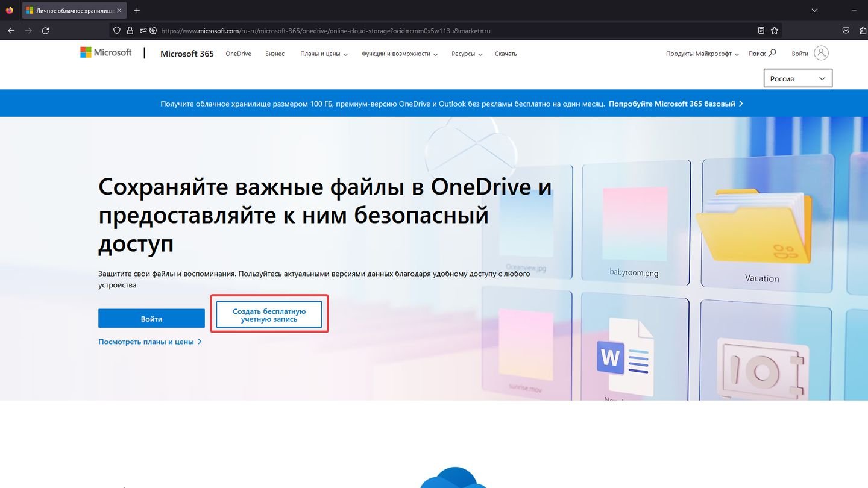
Task: Expand the Продукты Майкрософт menu
Action: click(703, 54)
